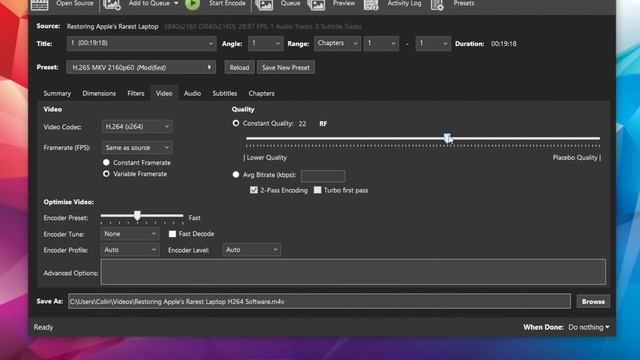Toggle Turbo first pass checkbox

click(318, 190)
